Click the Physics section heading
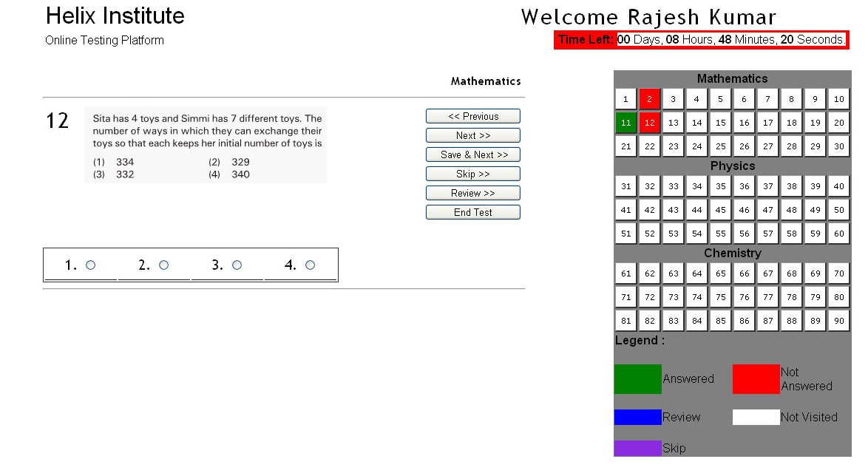This screenshot has width=868, height=476. pos(733,166)
